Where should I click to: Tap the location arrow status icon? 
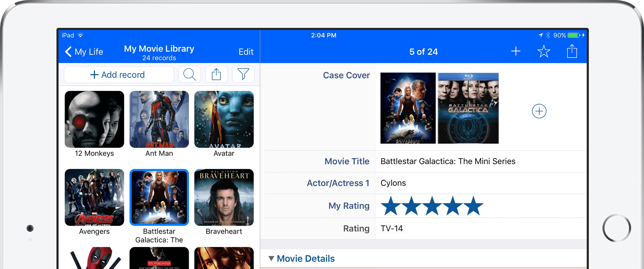point(541,35)
